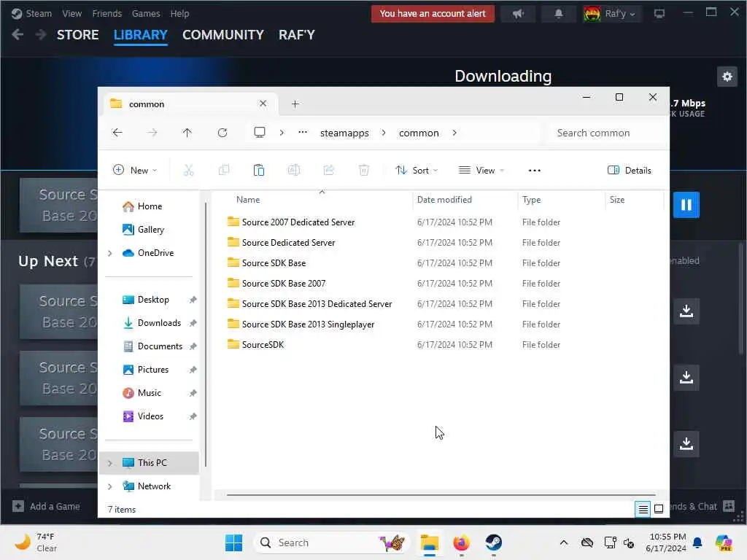
Task: Open the Help menu in Steam
Action: 179,14
